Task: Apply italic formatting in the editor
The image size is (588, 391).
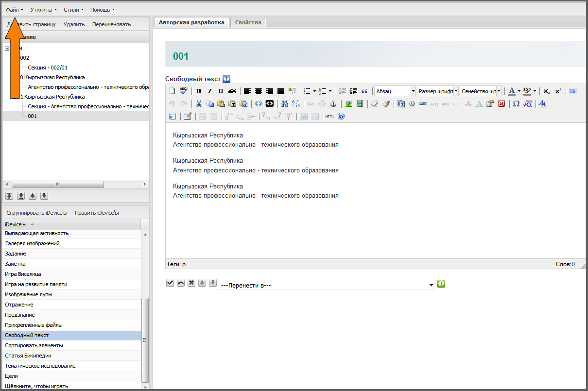Action: click(x=209, y=91)
